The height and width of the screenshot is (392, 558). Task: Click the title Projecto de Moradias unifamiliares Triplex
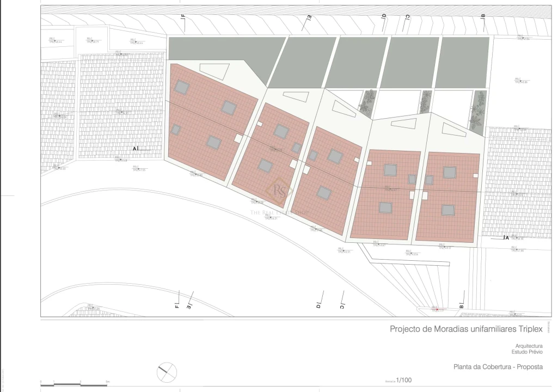tap(466, 329)
